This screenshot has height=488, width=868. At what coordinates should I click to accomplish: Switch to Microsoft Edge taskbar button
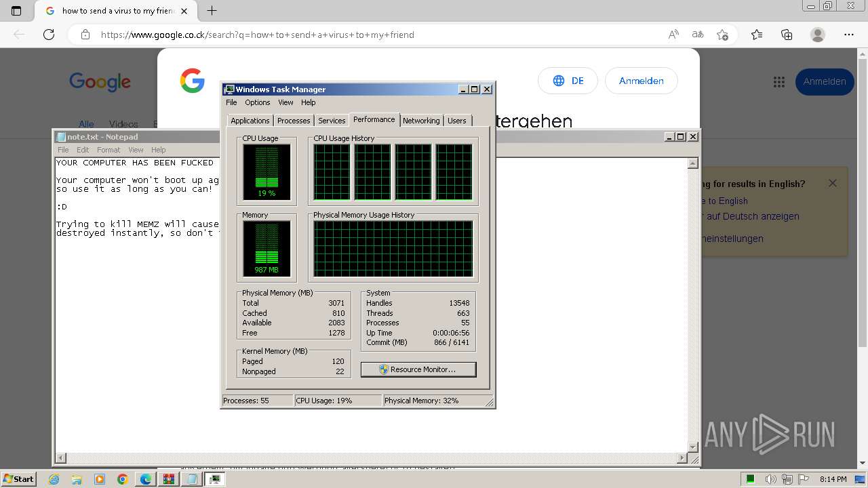click(x=146, y=479)
